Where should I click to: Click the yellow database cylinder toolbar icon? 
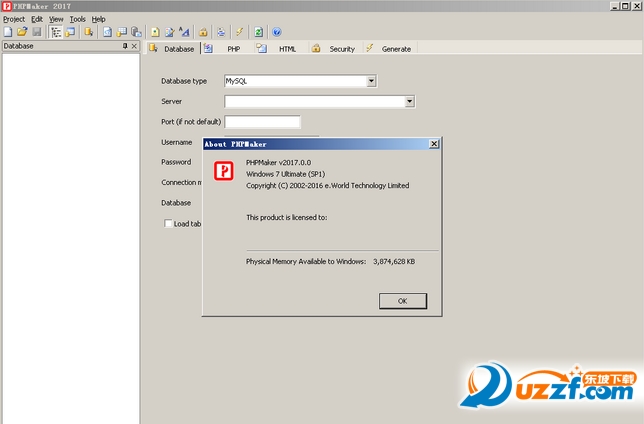88,32
